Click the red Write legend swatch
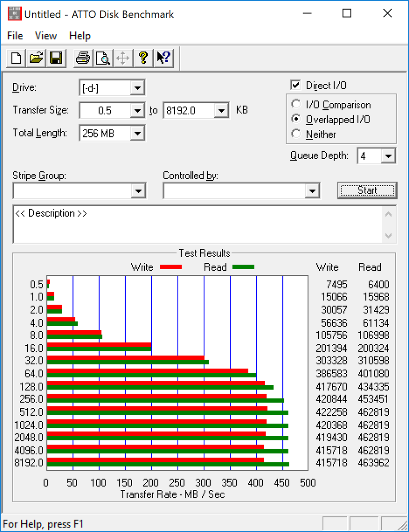This screenshot has width=409, height=532. pyautogui.click(x=171, y=267)
